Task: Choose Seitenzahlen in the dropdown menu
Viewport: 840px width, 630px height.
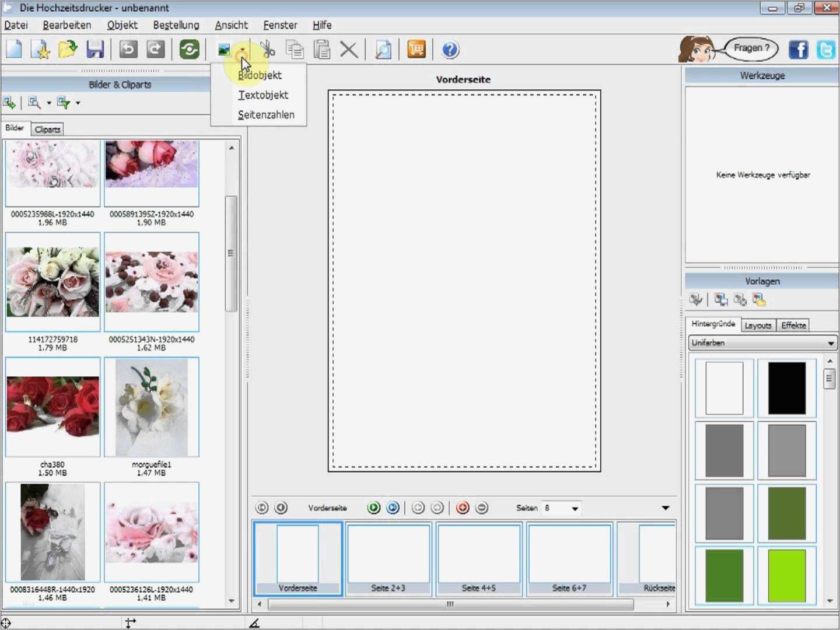Action: click(266, 115)
